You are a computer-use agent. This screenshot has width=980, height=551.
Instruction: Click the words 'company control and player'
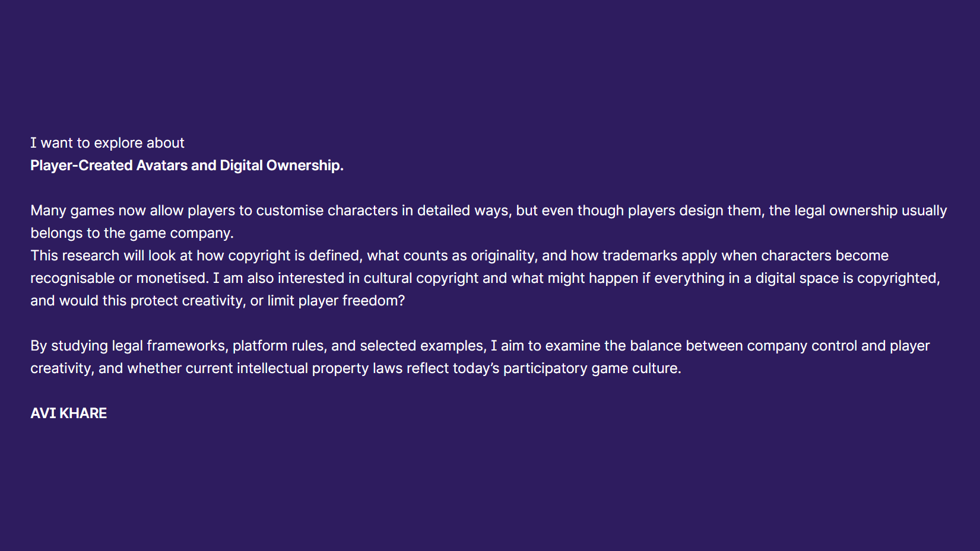838,346
